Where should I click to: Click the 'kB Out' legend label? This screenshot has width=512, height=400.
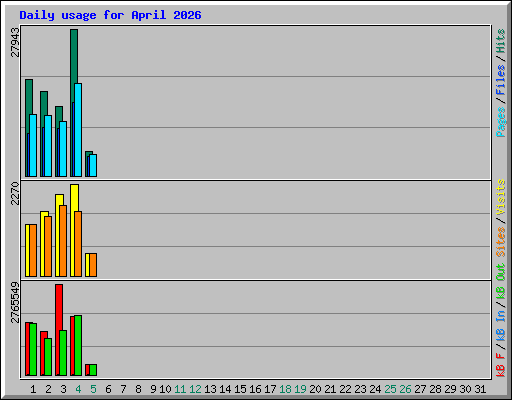pyautogui.click(x=500, y=282)
